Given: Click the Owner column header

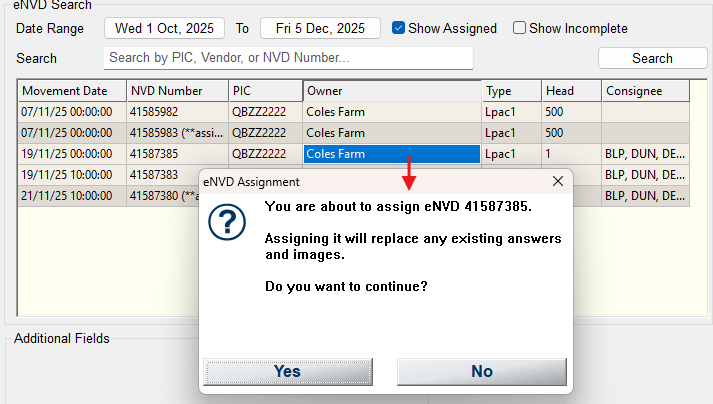Looking at the screenshot, I should point(391,91).
